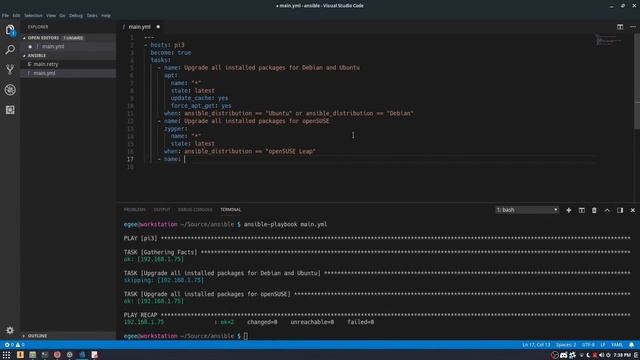Switch to the Problems panel tab
The image size is (640, 360).
[x=134, y=210]
